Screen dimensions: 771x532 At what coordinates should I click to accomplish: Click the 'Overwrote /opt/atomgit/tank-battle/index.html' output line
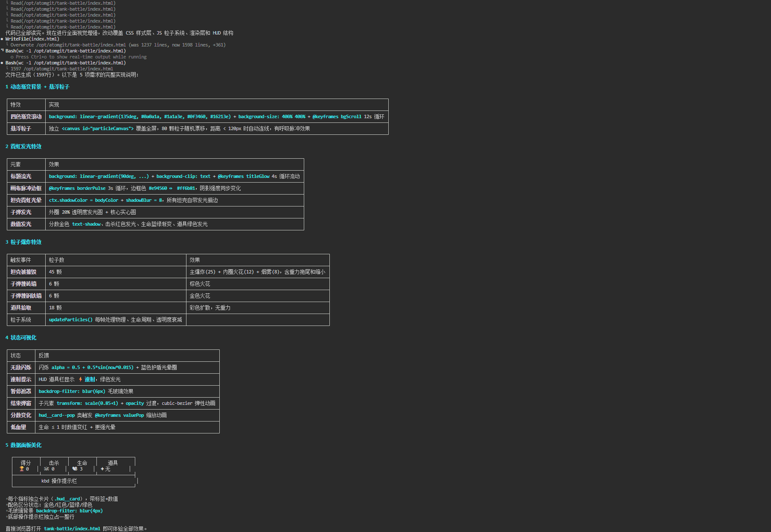(x=118, y=45)
